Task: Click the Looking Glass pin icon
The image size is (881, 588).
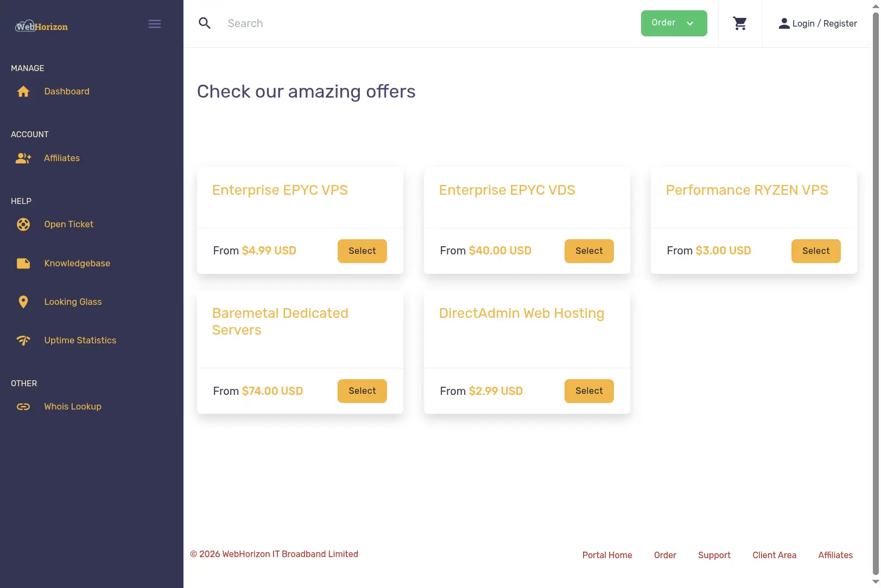Action: (23, 302)
